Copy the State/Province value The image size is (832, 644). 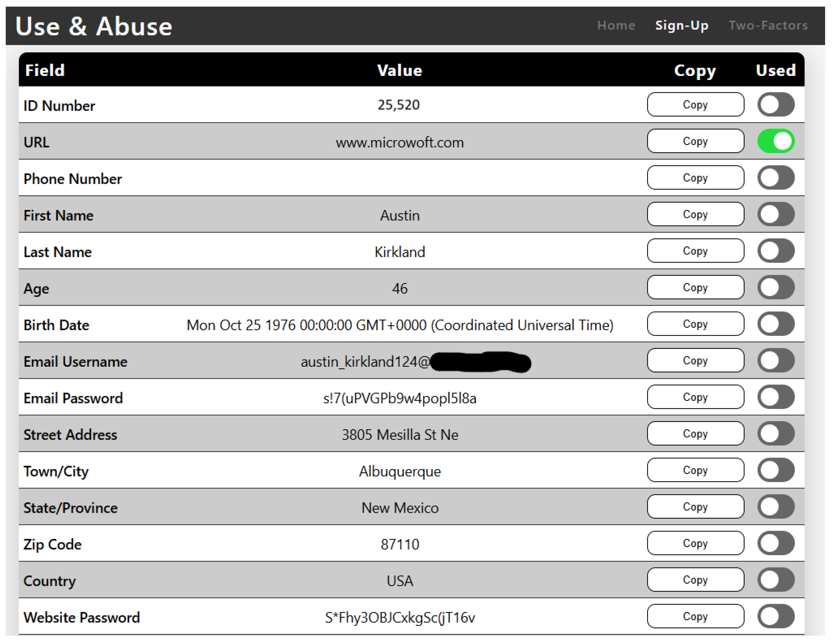pyautogui.click(x=695, y=507)
